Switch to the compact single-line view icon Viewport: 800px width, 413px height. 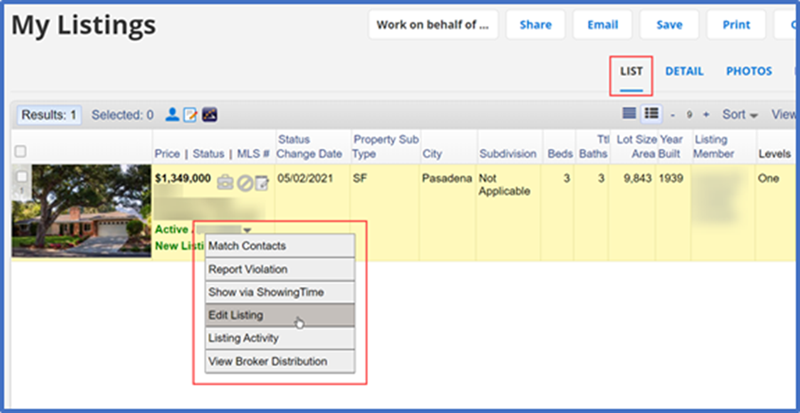coord(630,114)
